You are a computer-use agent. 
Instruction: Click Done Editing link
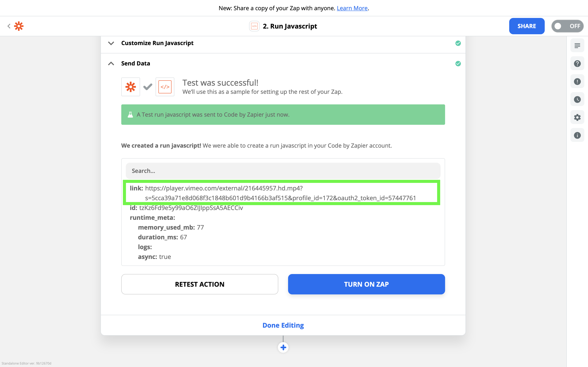pos(283,325)
